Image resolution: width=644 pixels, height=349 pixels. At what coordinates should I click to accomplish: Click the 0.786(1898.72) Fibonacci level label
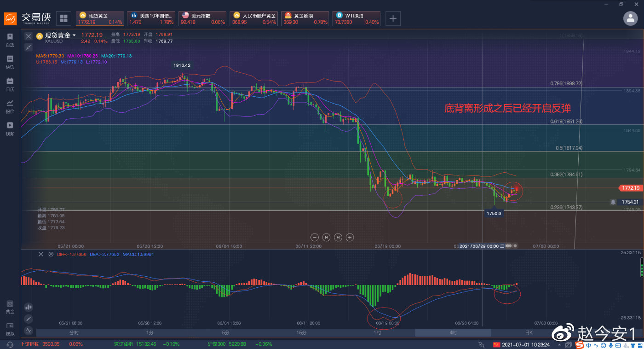point(566,84)
